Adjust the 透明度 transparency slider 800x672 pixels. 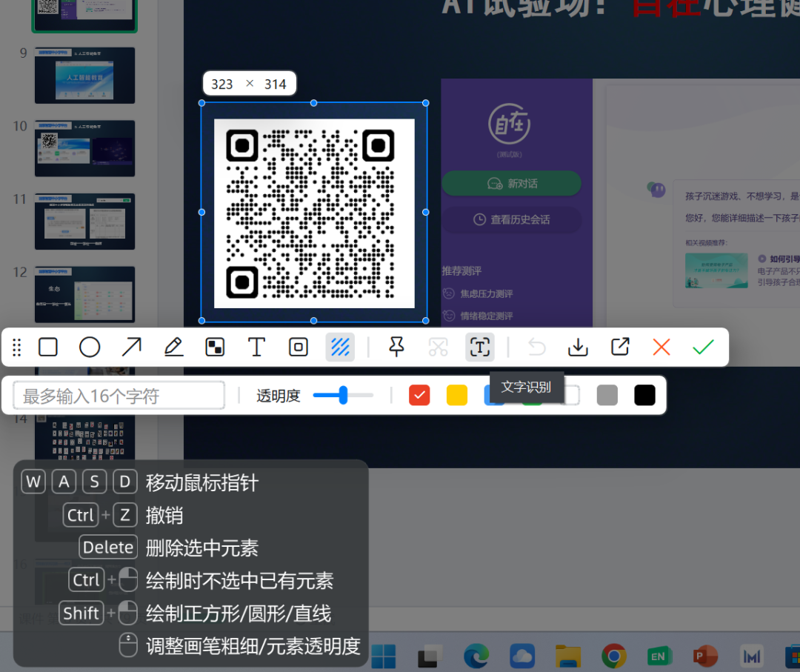coord(343,395)
